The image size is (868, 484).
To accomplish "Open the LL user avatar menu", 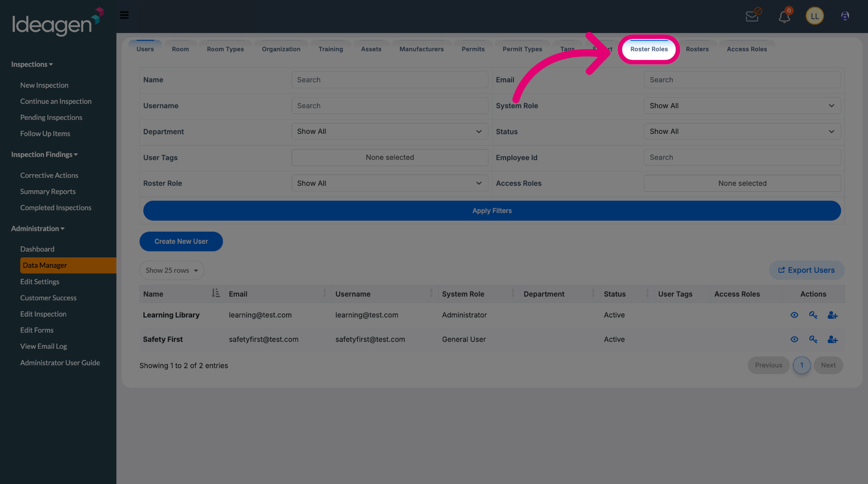I will tap(815, 16).
